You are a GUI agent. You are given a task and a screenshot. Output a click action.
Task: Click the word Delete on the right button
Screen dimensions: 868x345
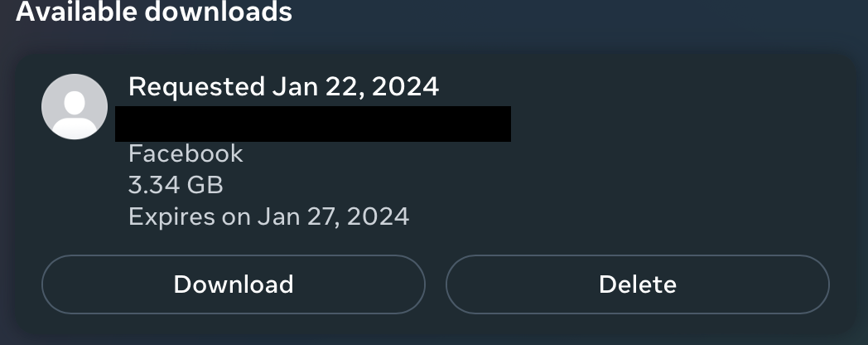637,284
